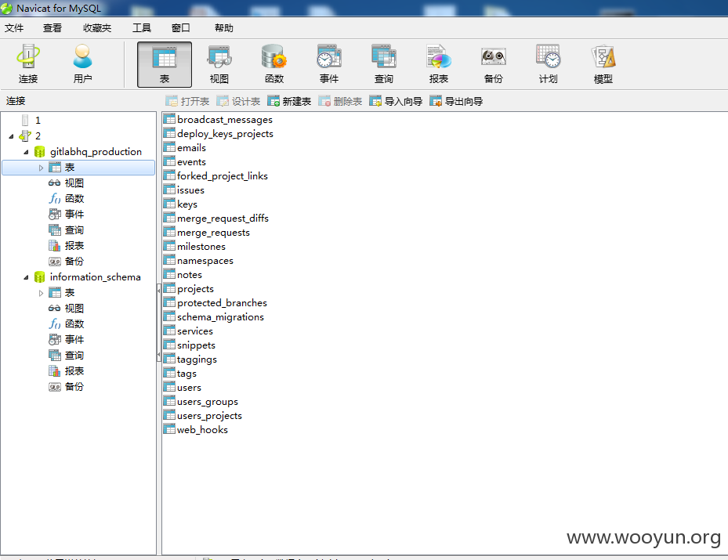Launch the 导入向导 (Import Wizard)

tap(396, 101)
